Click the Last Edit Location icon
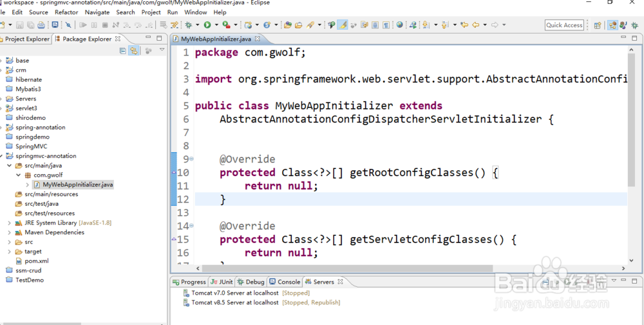This screenshot has width=644, height=325. (464, 25)
